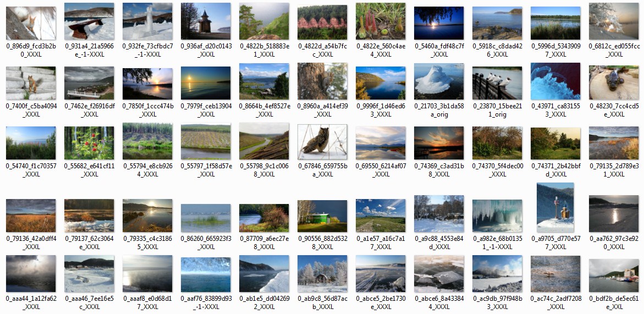Click file name label 0_ac74c_2adf7208_XXXL
The width and height of the screenshot is (644, 314).
point(555,302)
